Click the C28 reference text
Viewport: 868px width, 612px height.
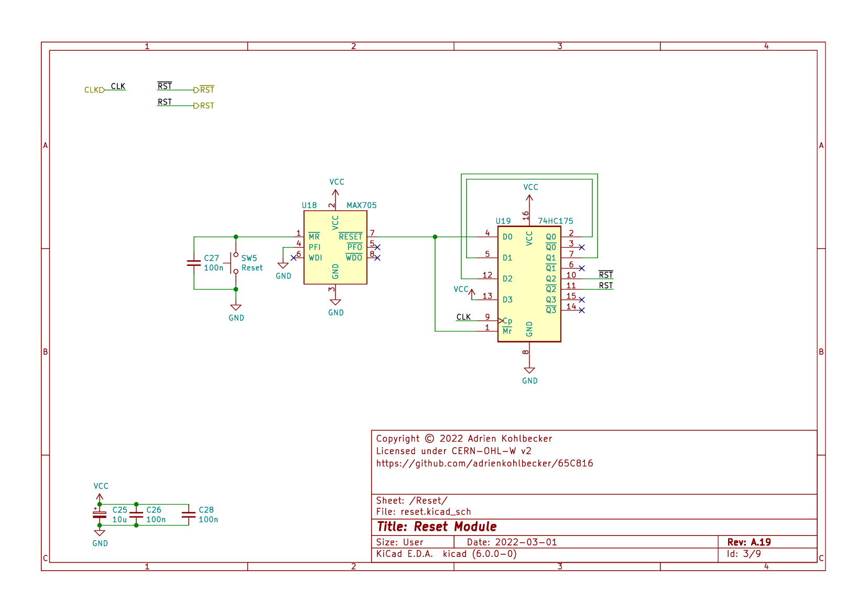click(207, 510)
